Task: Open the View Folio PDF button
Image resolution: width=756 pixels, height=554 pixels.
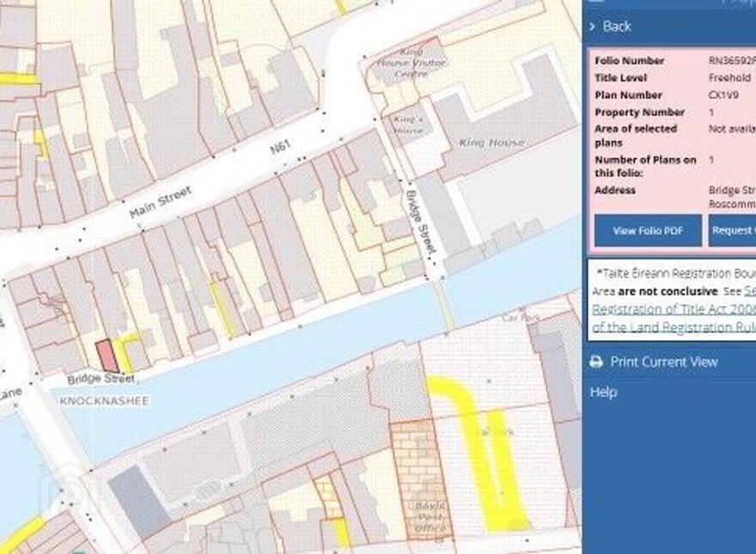Action: (x=648, y=230)
